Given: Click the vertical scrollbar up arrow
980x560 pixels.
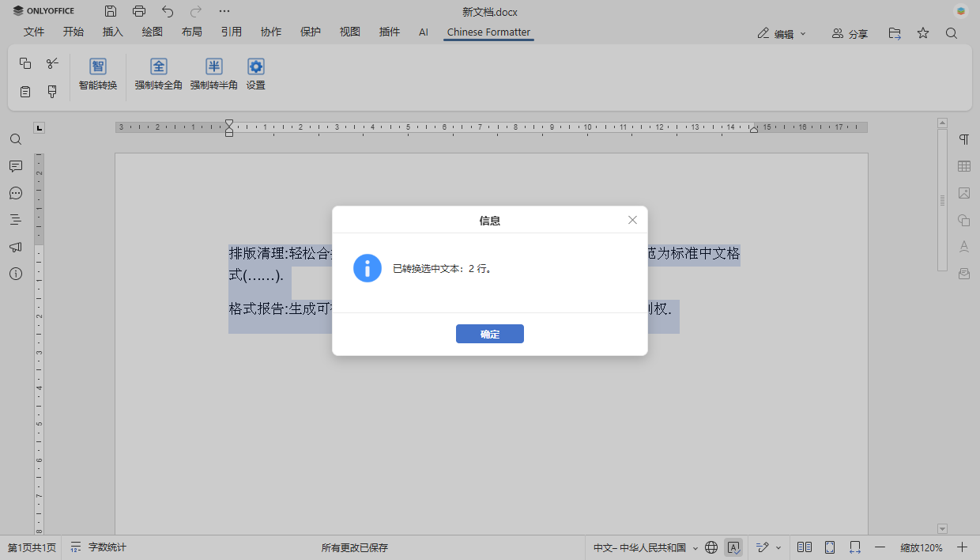Looking at the screenshot, I should [x=942, y=123].
